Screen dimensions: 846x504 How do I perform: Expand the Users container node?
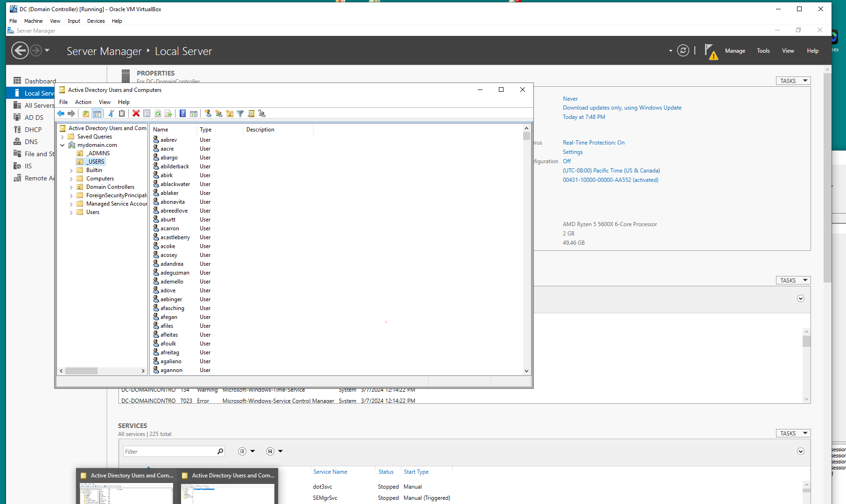[x=71, y=213]
